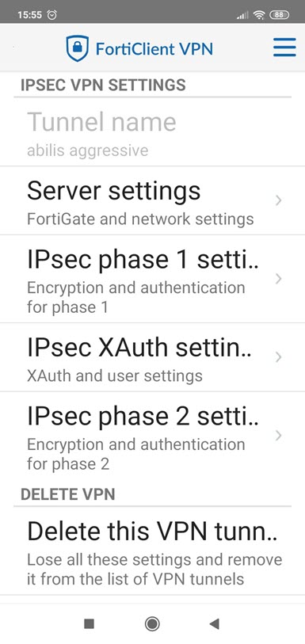Open IPsec phase 1 settings entry
Viewport: 305px width, 644px height.
[152, 280]
